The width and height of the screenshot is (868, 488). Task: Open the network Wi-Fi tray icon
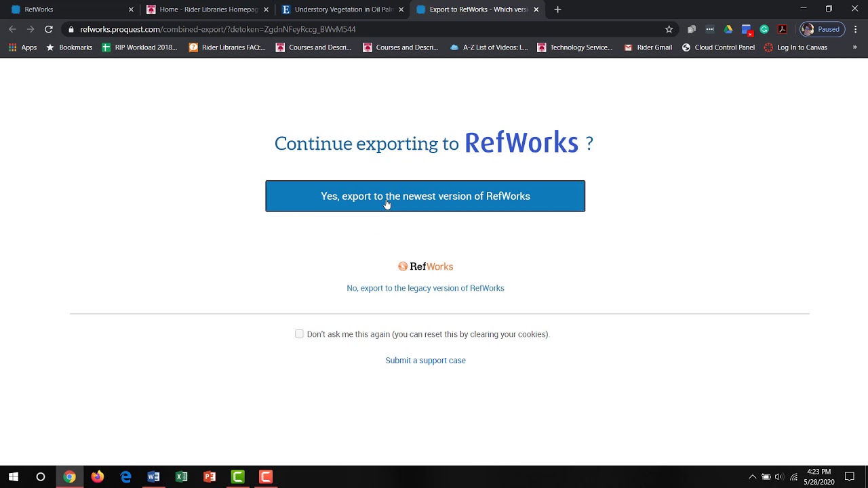tap(793, 477)
